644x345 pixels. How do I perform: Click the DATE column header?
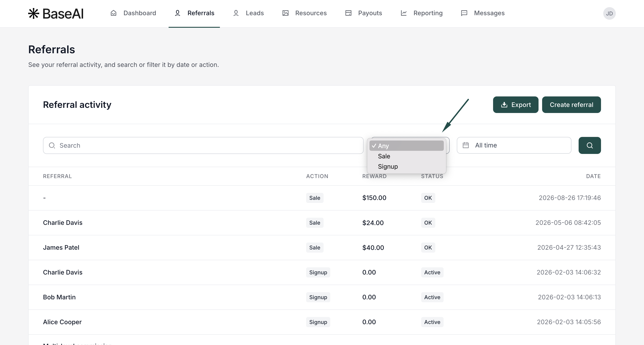tap(593, 176)
